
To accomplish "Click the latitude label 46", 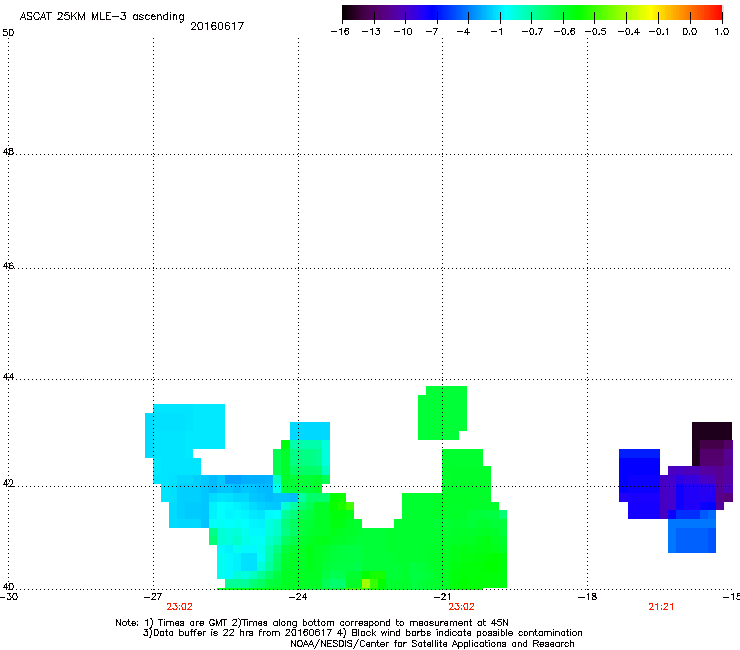I will tap(8, 266).
